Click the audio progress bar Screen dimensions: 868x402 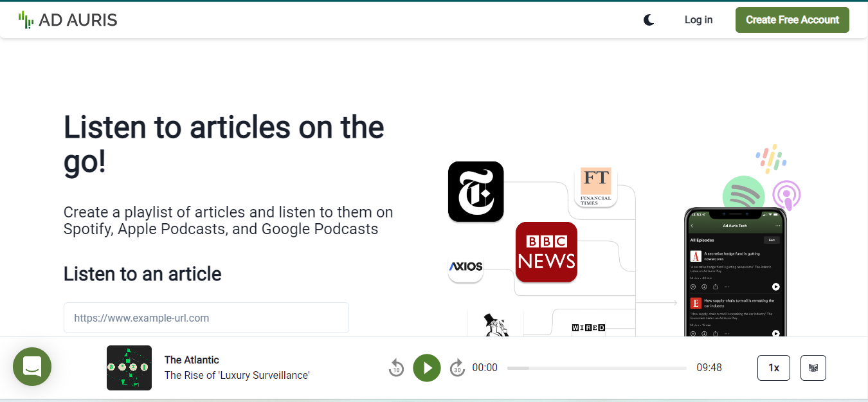597,368
